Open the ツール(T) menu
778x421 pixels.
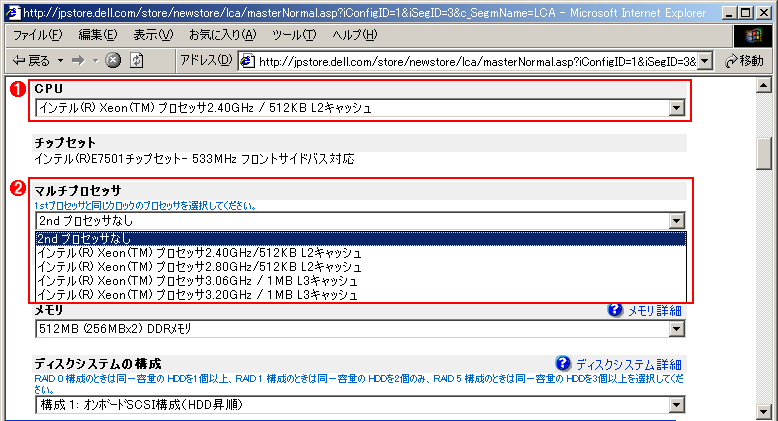coord(294,35)
